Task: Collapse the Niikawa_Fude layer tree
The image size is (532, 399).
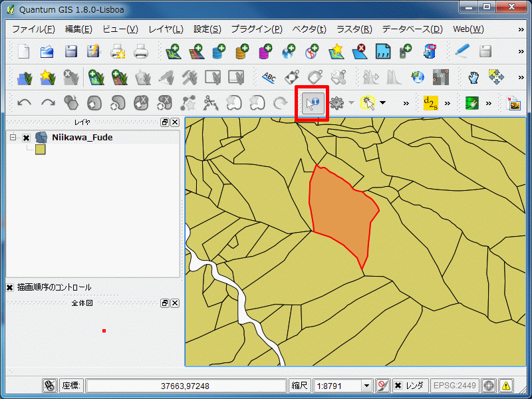Action: coord(13,138)
